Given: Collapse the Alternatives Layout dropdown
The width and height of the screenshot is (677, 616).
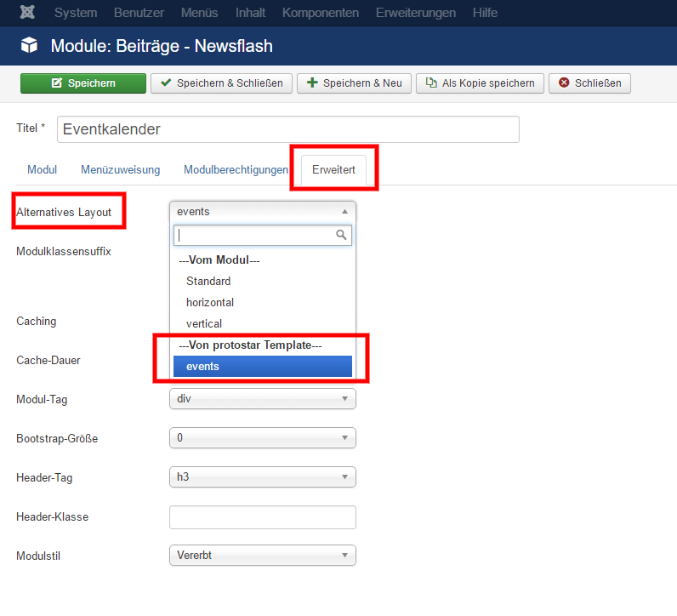Looking at the screenshot, I should pyautogui.click(x=262, y=212).
